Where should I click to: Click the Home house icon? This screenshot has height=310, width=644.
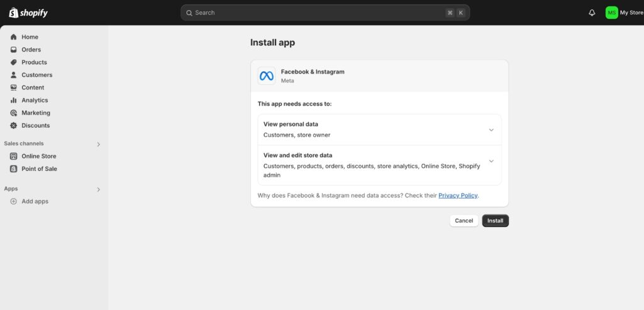point(14,37)
